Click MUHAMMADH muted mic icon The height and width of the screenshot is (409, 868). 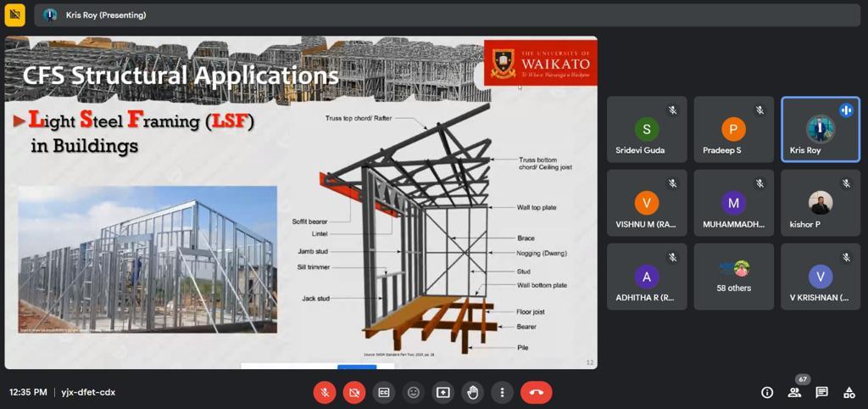coord(759,183)
